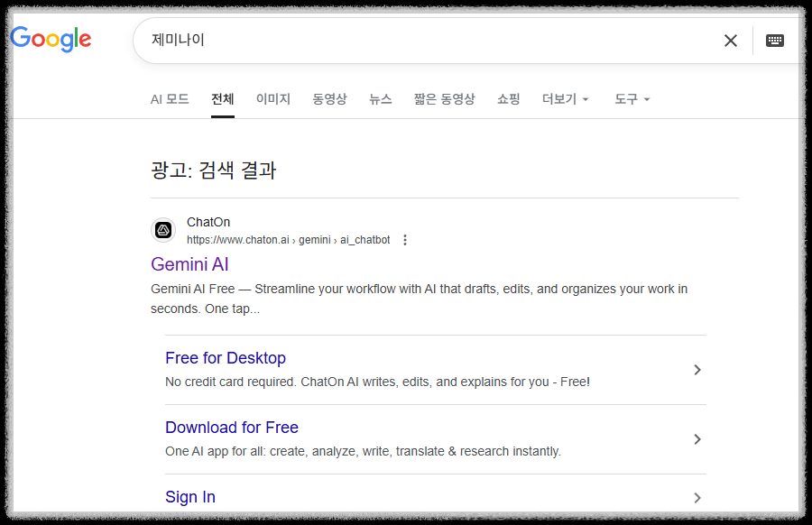Image resolution: width=812 pixels, height=525 pixels.
Task: Open the Download for Free sitelink
Action: pos(232,428)
